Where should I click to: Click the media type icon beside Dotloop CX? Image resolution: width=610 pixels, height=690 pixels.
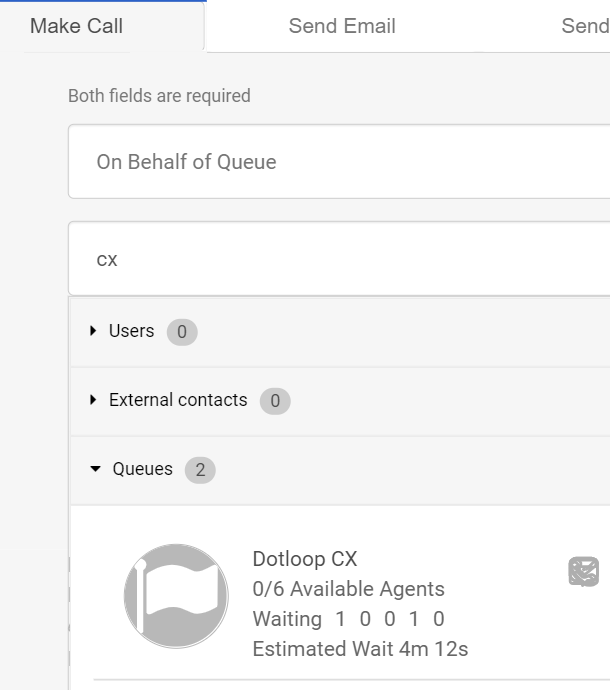(584, 571)
